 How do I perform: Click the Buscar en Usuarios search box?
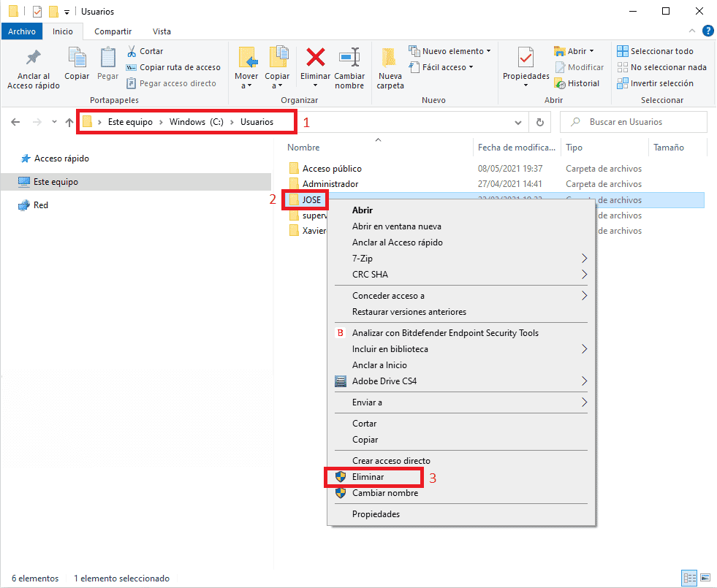[634, 121]
